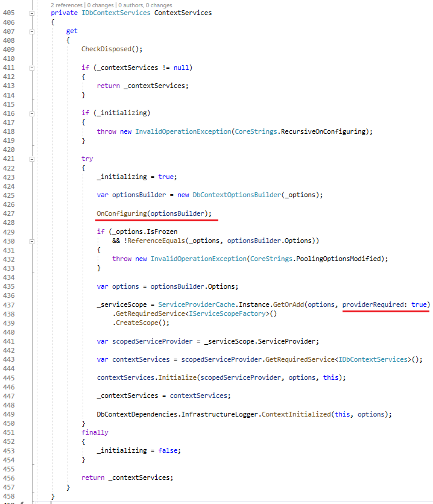
Task: Collapse the if (_contextServices != null) block
Action: 31,68
